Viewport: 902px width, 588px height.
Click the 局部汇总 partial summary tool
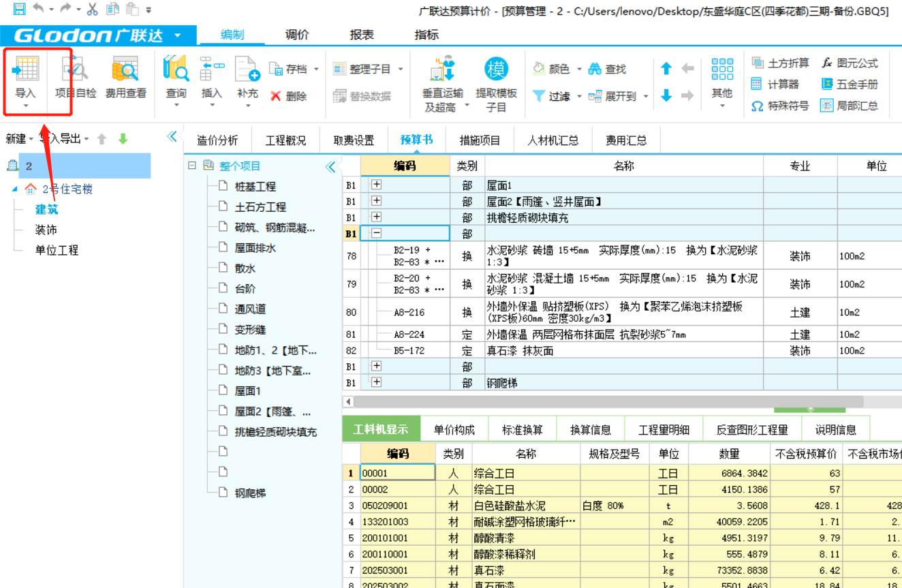click(850, 106)
